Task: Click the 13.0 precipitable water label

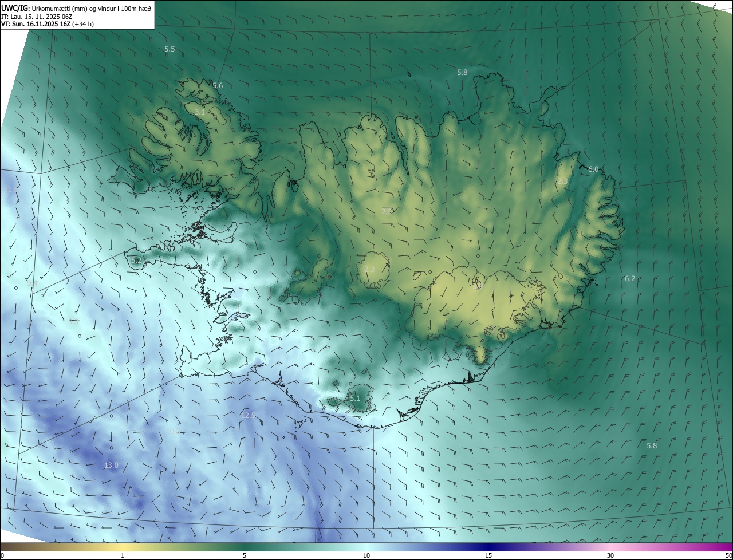Action: click(111, 466)
